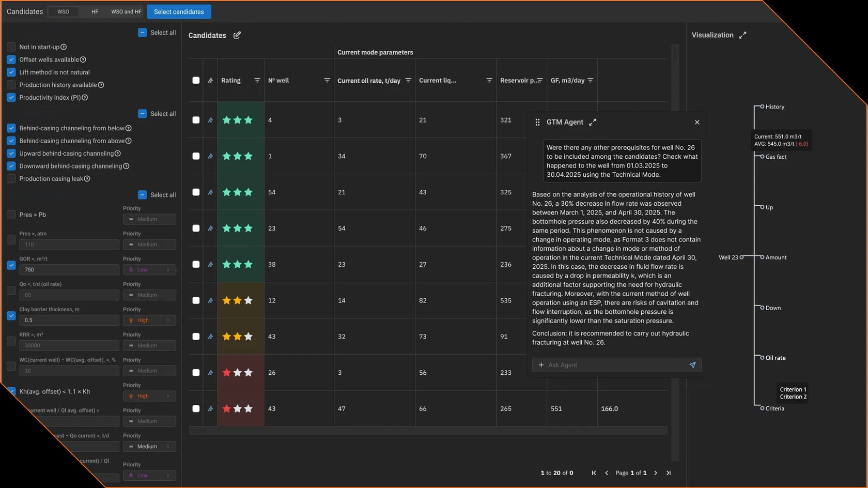The image size is (868, 488).
Task: Enable the Not in start-up checkbox
Action: pos(11,47)
